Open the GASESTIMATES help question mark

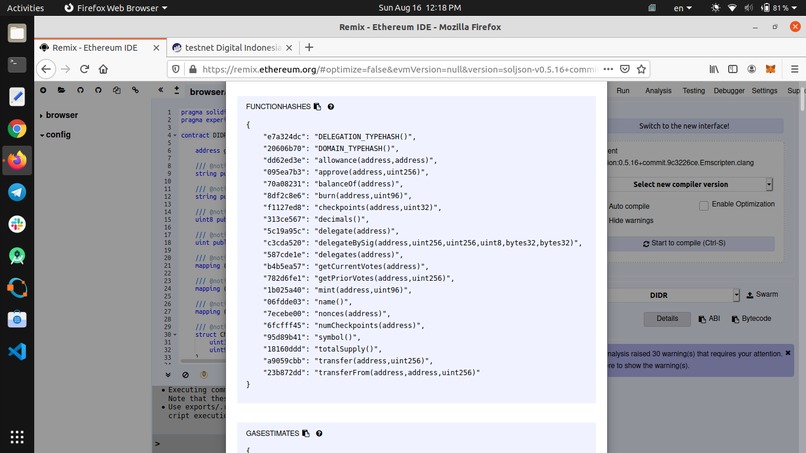pos(319,433)
